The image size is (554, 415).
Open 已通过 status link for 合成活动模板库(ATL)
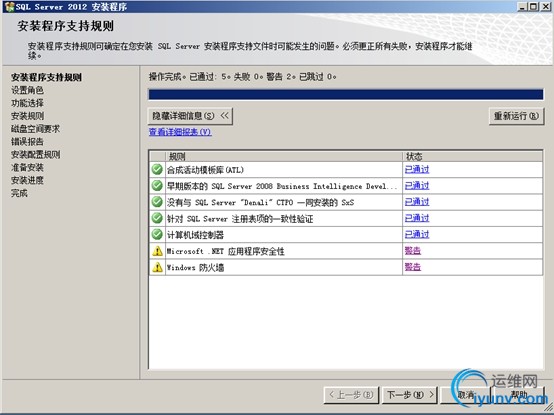pyautogui.click(x=417, y=170)
